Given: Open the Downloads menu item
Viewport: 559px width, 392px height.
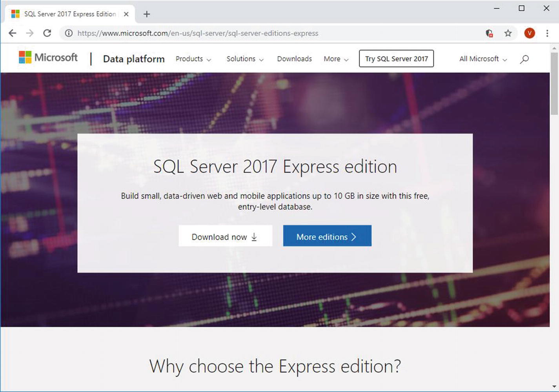Looking at the screenshot, I should pyautogui.click(x=294, y=59).
